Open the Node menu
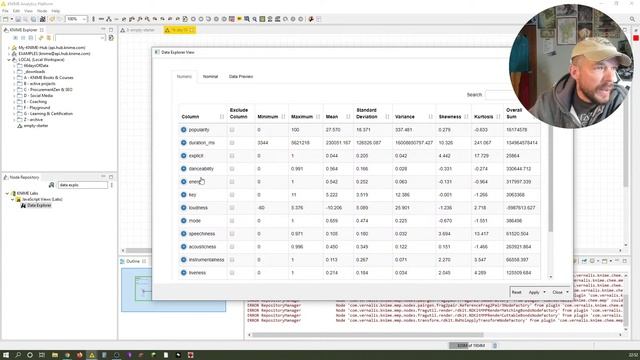Screen dimensions: 640x360 click(x=42, y=11)
